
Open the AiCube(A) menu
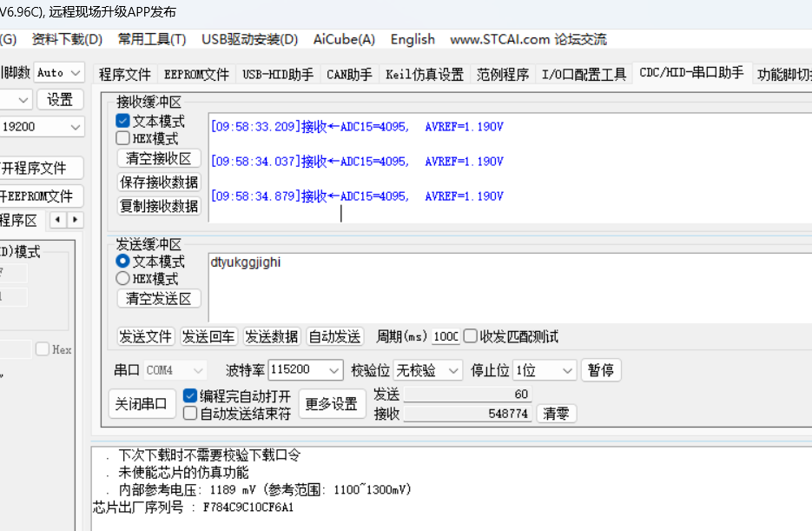coord(344,39)
